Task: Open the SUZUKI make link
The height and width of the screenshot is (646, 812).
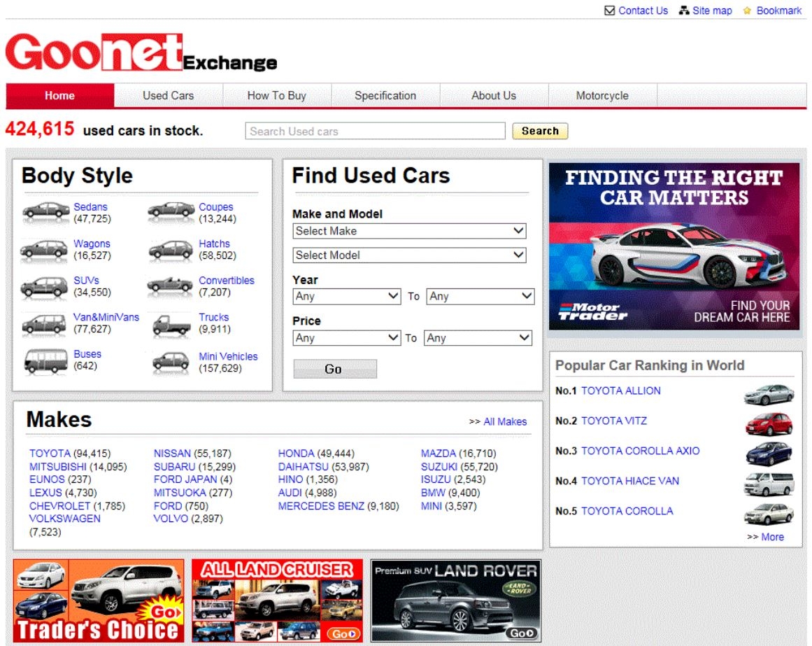Action: pyautogui.click(x=439, y=467)
